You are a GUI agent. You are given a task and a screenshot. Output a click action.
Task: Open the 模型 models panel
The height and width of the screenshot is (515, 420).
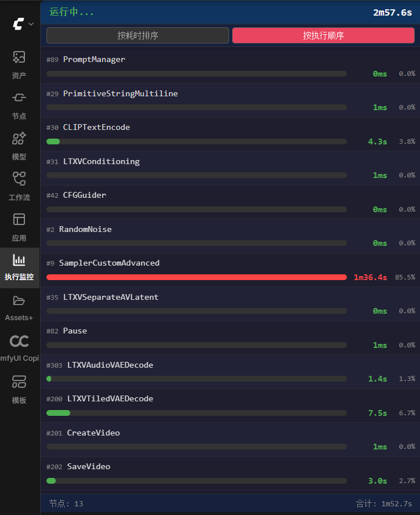[19, 146]
